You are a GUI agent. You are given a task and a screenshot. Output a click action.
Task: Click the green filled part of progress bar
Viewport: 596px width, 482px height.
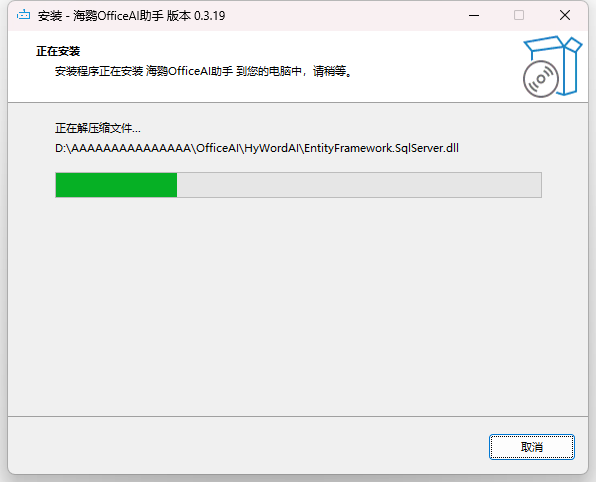coord(116,185)
